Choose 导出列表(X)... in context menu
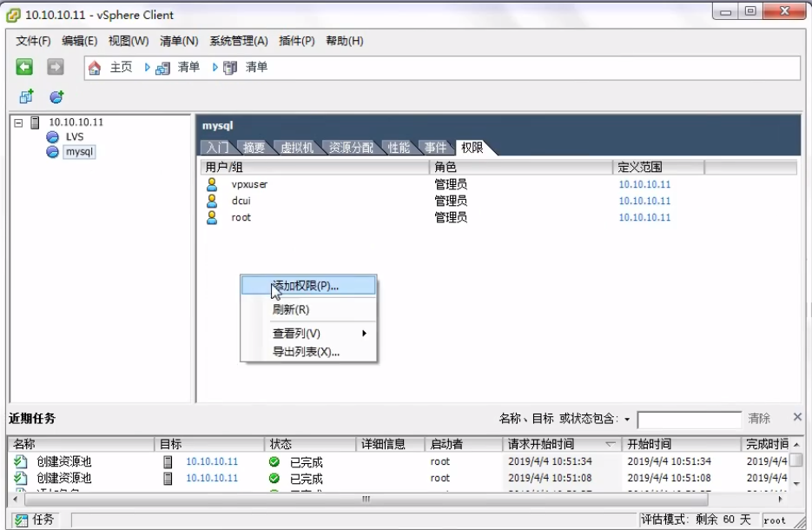 [308, 352]
